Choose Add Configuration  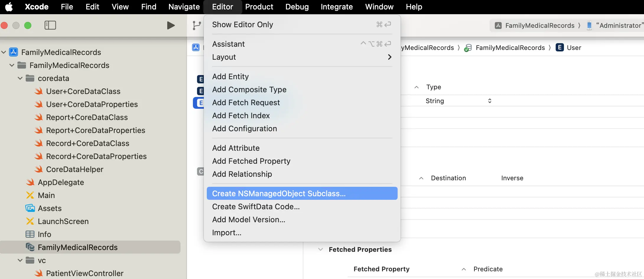point(302,129)
